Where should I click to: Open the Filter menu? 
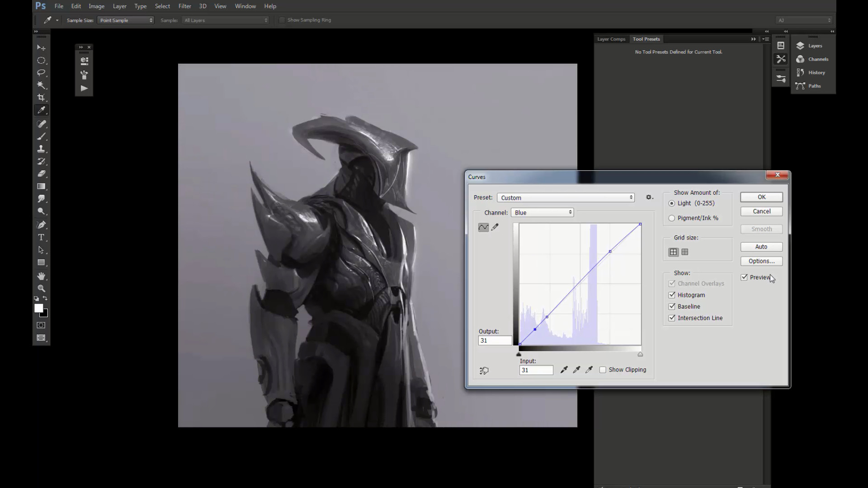184,6
